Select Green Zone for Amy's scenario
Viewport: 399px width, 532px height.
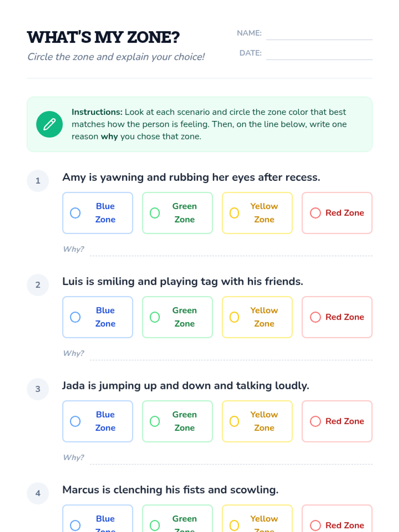[x=178, y=213]
